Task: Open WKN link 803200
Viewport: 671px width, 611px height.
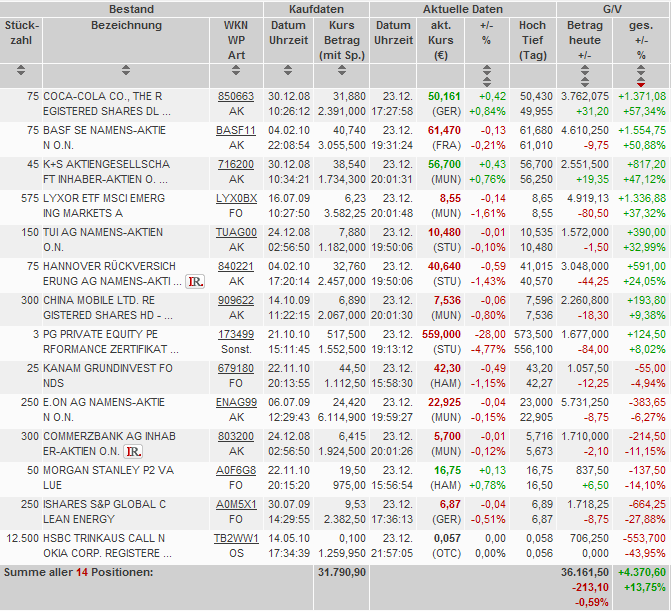Action: tap(236, 436)
